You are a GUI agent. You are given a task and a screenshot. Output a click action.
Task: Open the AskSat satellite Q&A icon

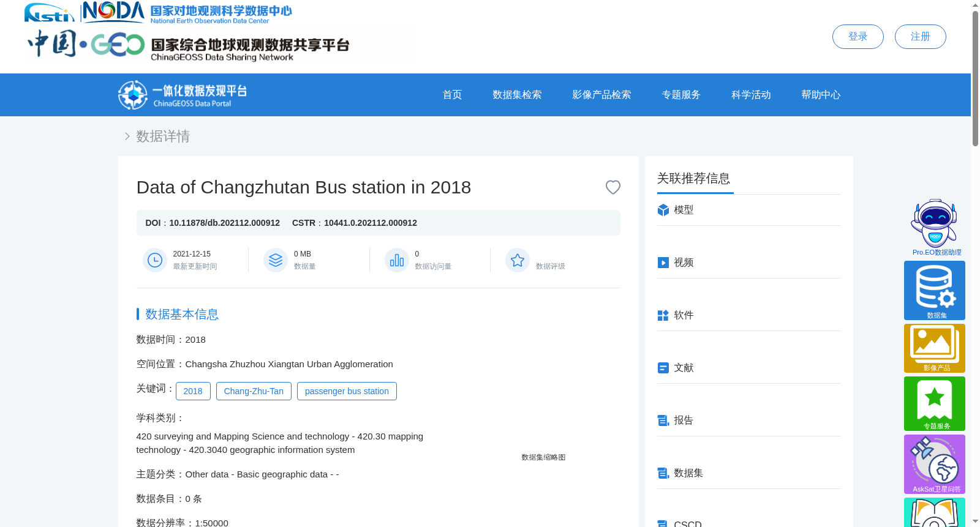(x=935, y=464)
